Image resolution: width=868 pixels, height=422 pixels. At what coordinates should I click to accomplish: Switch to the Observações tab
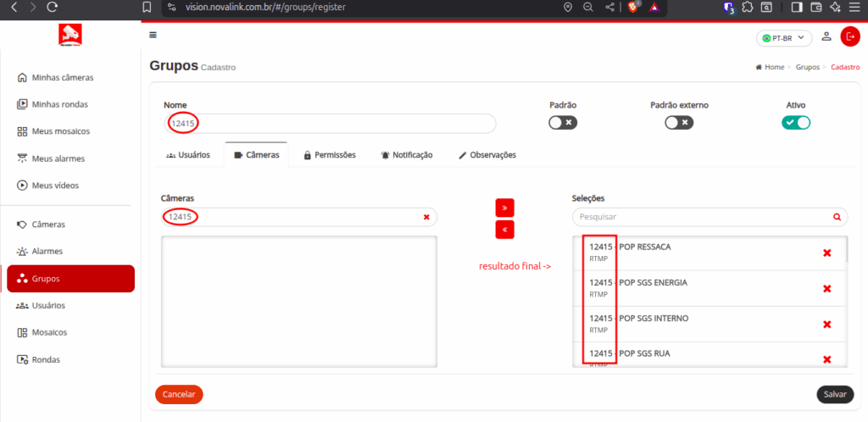487,155
